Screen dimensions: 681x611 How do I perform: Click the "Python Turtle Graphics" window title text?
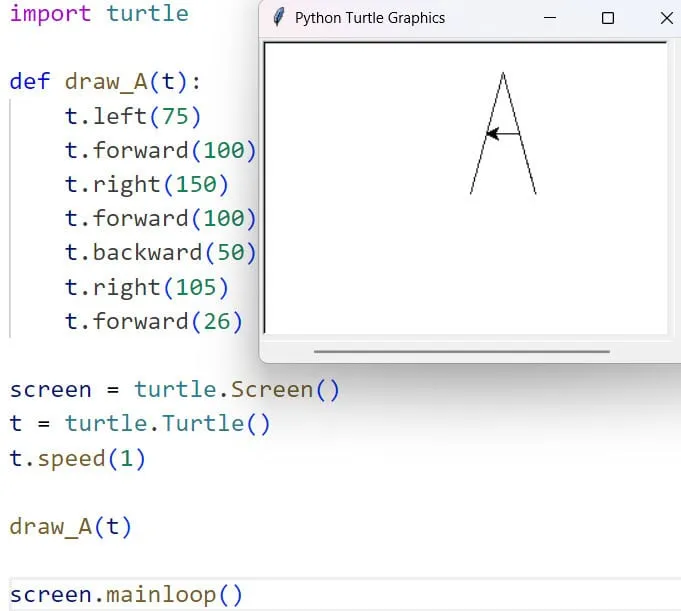(x=370, y=18)
